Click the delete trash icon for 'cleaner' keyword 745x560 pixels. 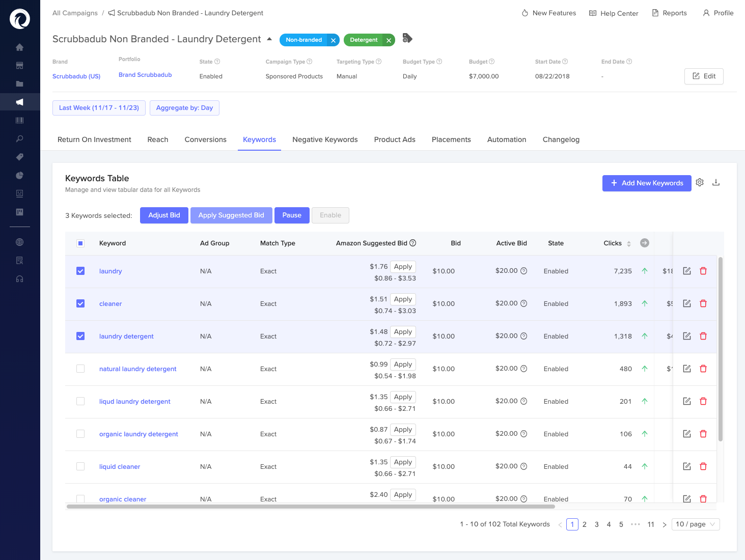[x=703, y=303]
